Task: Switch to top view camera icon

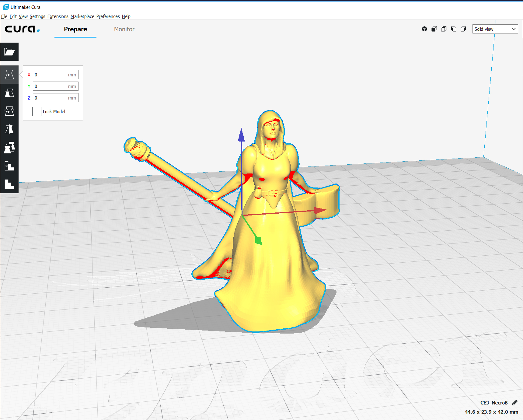Action: (444, 29)
